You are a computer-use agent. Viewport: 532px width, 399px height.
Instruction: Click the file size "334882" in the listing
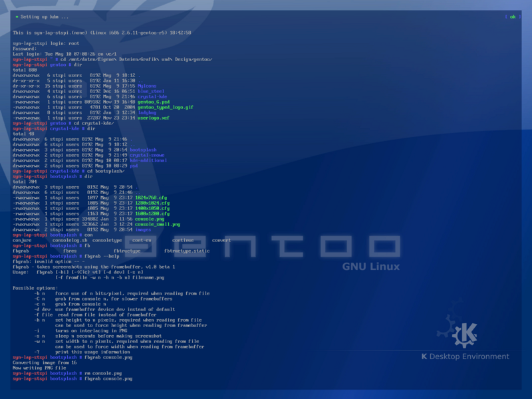(90, 219)
